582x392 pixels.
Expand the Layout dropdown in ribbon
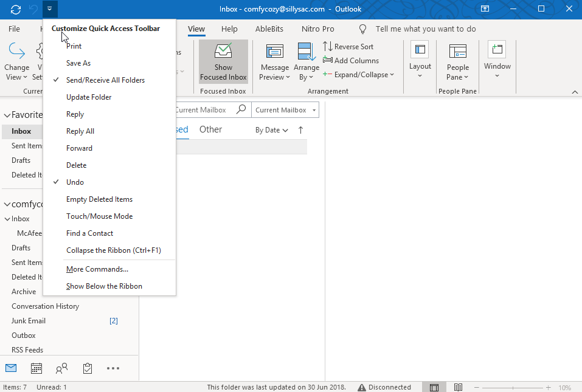(x=420, y=67)
